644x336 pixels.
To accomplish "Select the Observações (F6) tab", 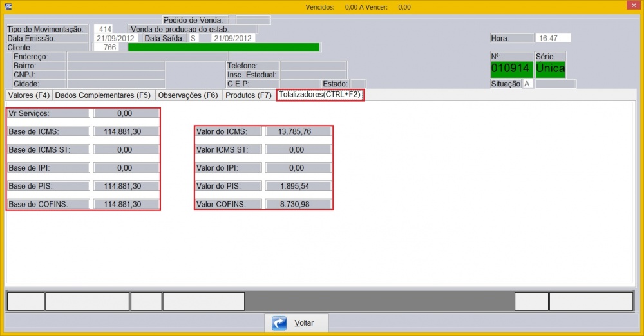I will click(x=188, y=95).
